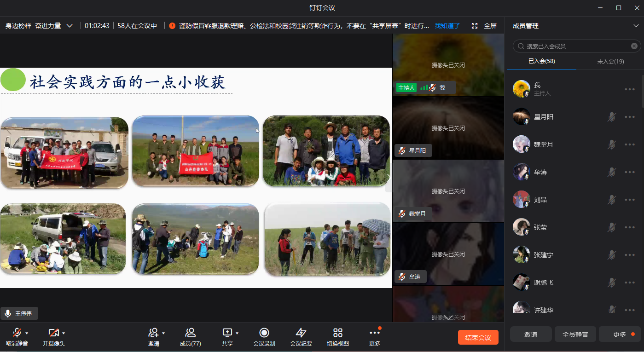This screenshot has height=352, width=644.
Task: Open the more (更多) toolbar icon
Action: 374,333
